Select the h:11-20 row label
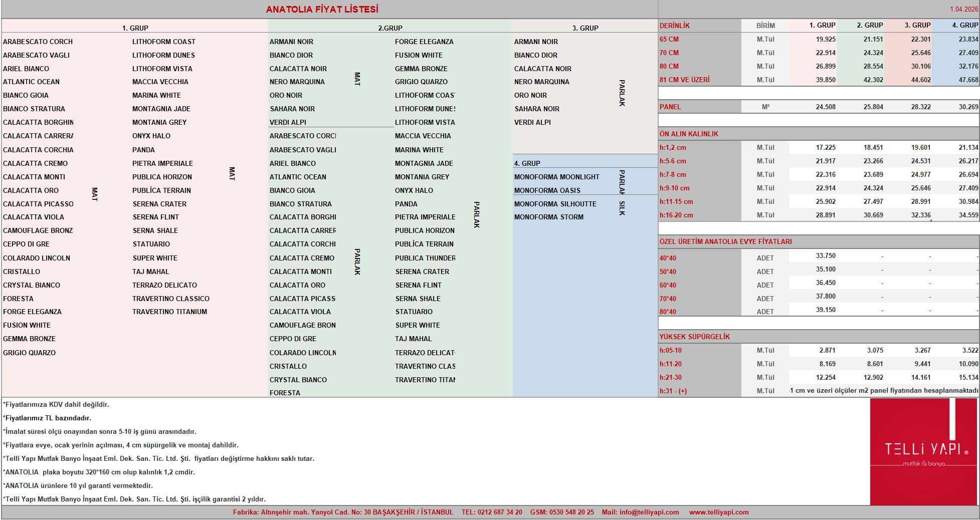 [x=671, y=364]
